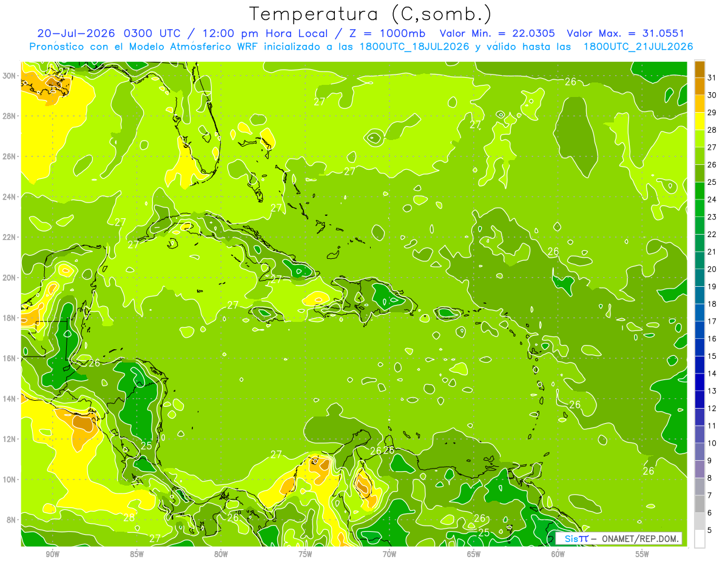The height and width of the screenshot is (562, 728).
Task: Click the grey legend swatch between 6 and 7
Action: [699, 504]
